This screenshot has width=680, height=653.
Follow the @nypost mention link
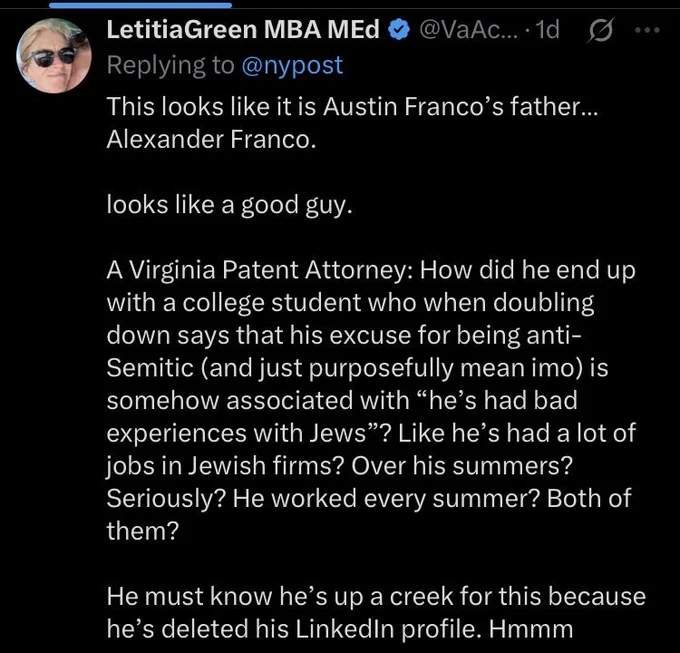click(292, 65)
